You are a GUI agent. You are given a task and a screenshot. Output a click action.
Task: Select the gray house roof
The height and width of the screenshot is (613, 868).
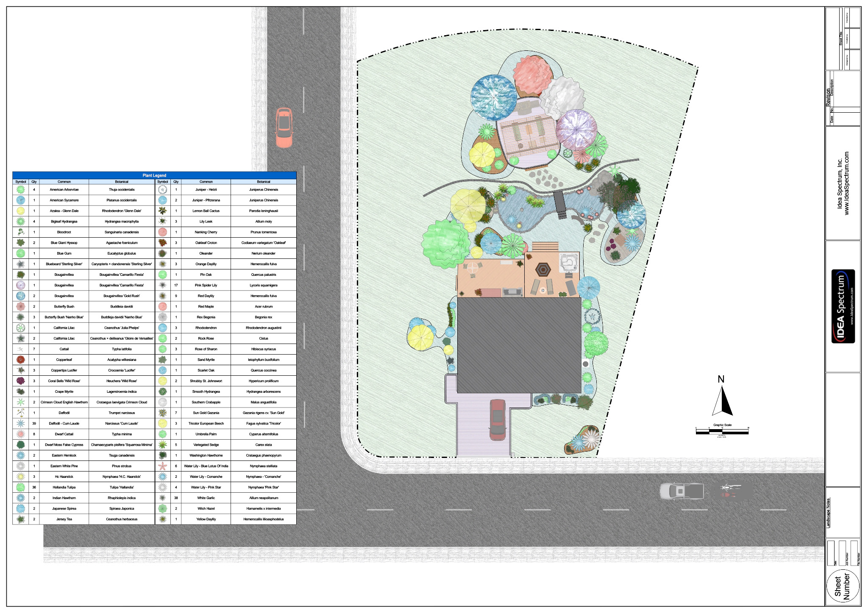[519, 344]
